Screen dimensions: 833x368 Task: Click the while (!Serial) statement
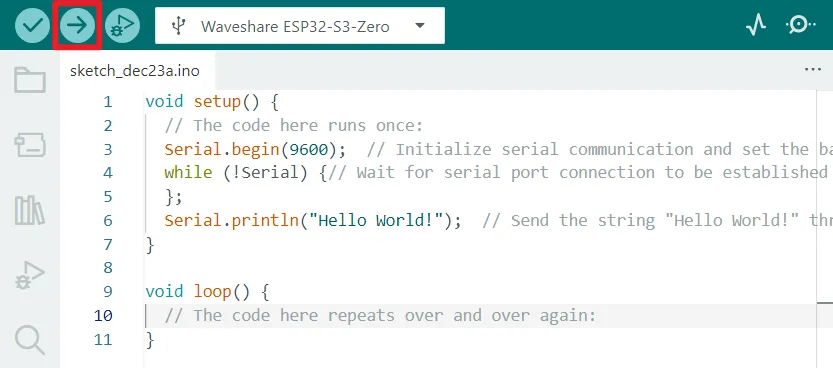(236, 173)
